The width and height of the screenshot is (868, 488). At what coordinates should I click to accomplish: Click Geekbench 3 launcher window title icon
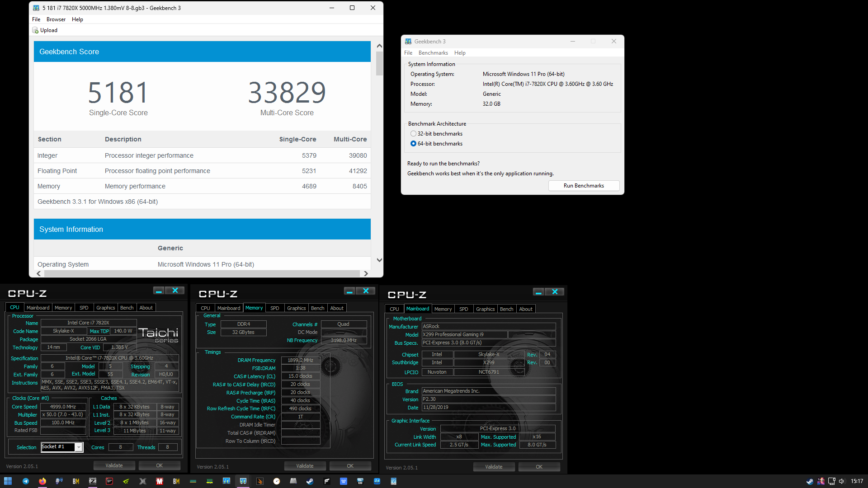(x=408, y=41)
